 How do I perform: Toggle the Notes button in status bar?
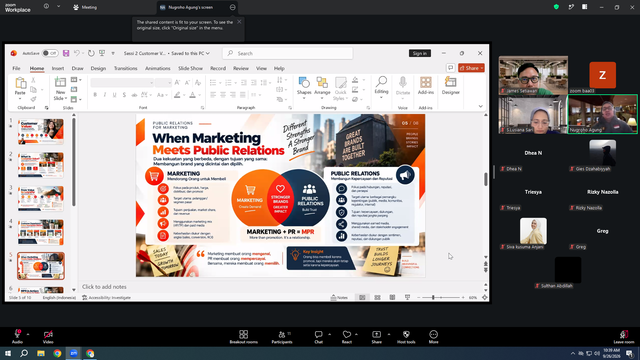340,298
